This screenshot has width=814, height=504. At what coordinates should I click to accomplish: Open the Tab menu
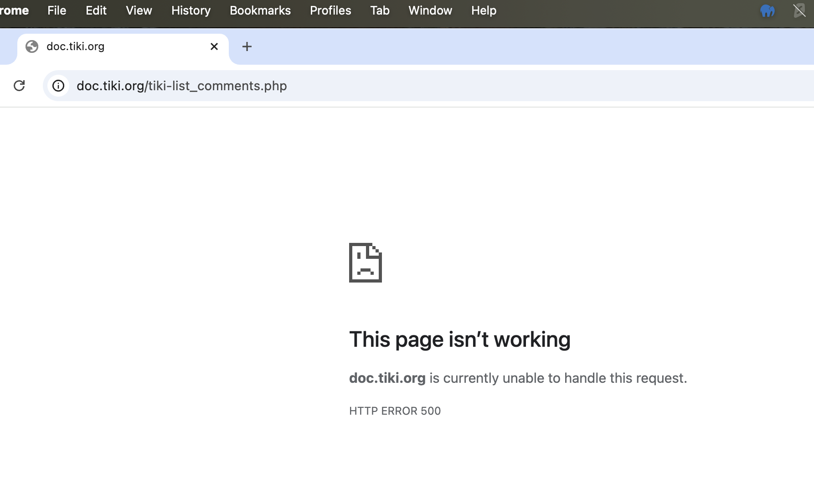[x=380, y=10]
